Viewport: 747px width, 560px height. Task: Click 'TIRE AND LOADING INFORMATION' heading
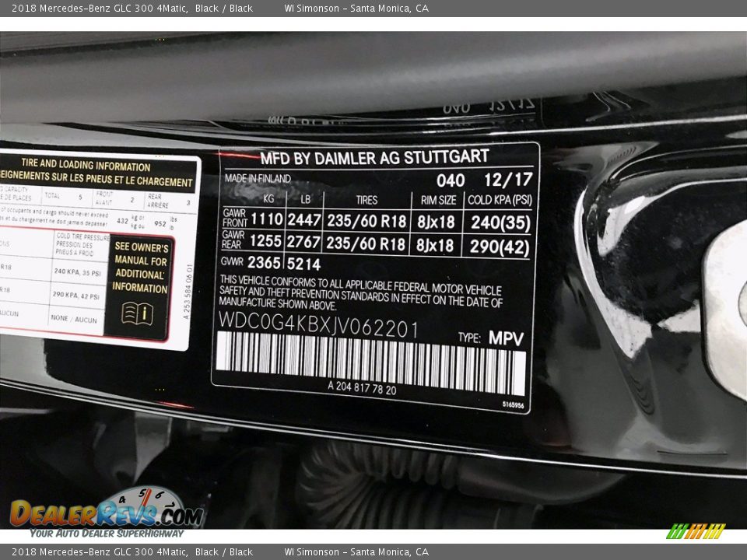[x=86, y=165]
